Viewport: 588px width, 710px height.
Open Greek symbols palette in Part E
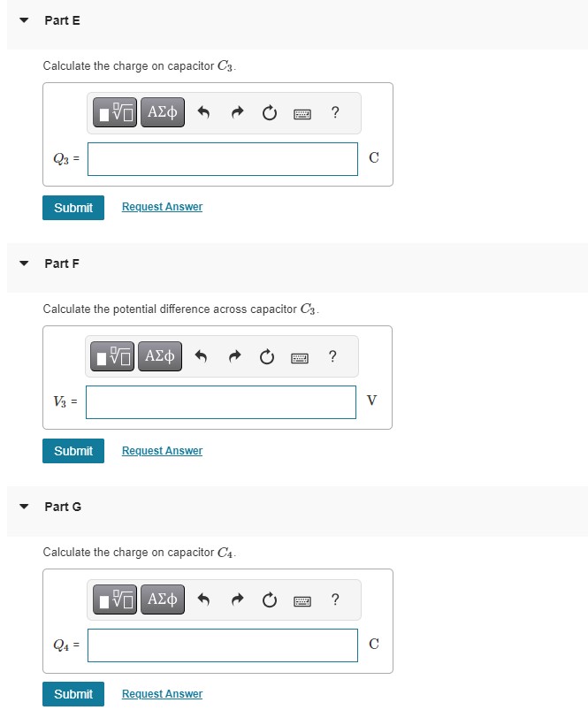point(163,112)
